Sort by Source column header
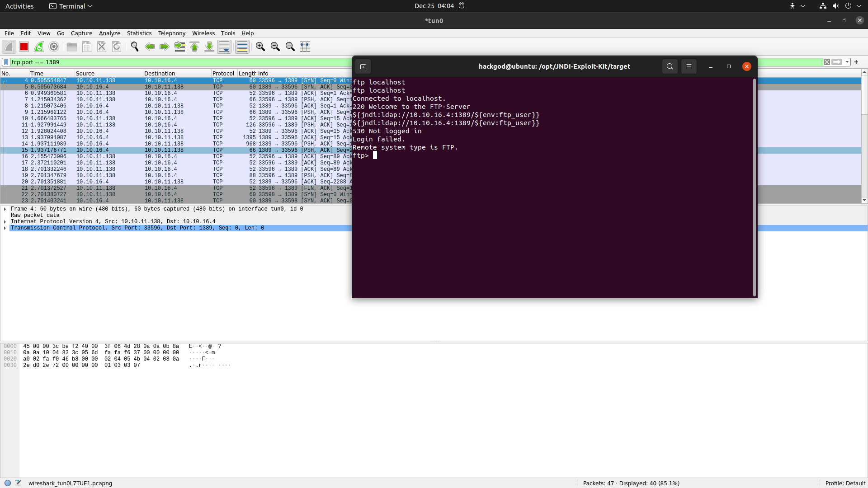The width and height of the screenshot is (868, 488). (x=108, y=73)
